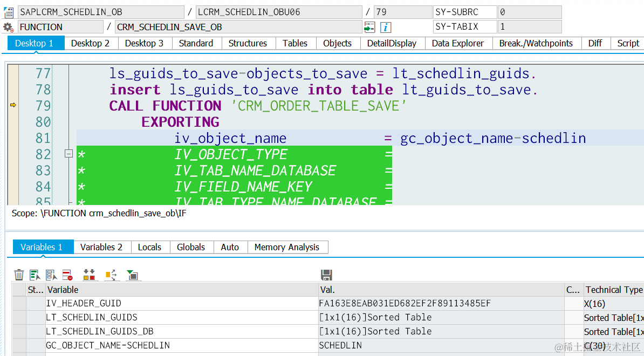Click the LT_SCHEDLIN_GUIDS_DB variable cell
The image size is (644, 356).
point(182,331)
